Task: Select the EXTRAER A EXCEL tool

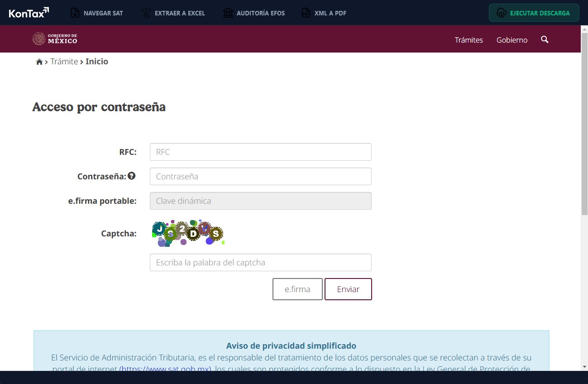Action: (x=146, y=13)
